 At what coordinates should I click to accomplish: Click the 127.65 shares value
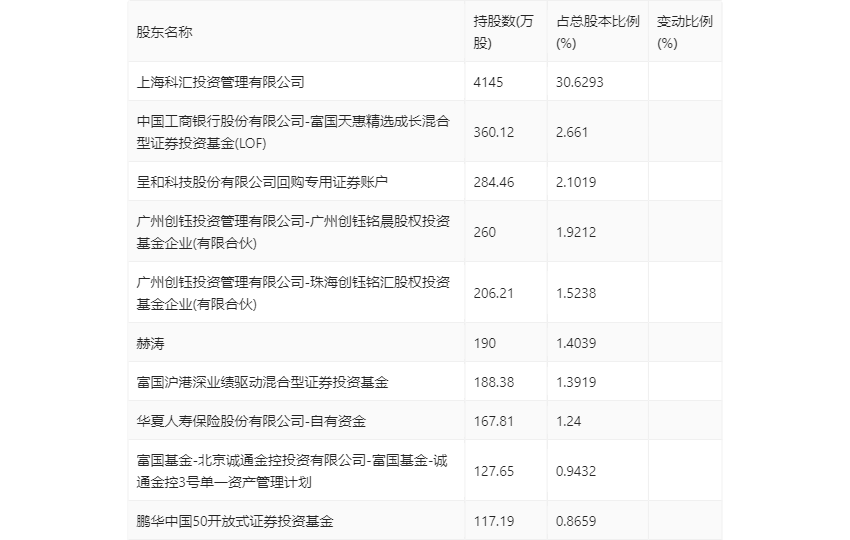[493, 471]
